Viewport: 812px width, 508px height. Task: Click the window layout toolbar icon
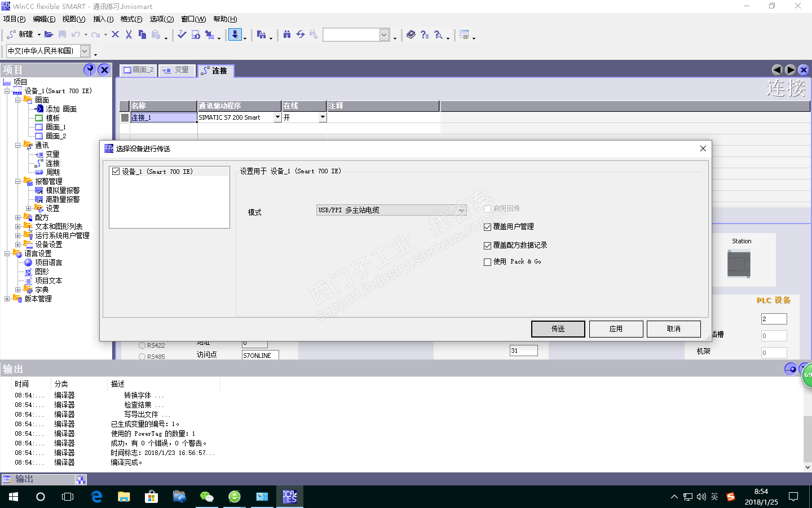[x=464, y=34]
